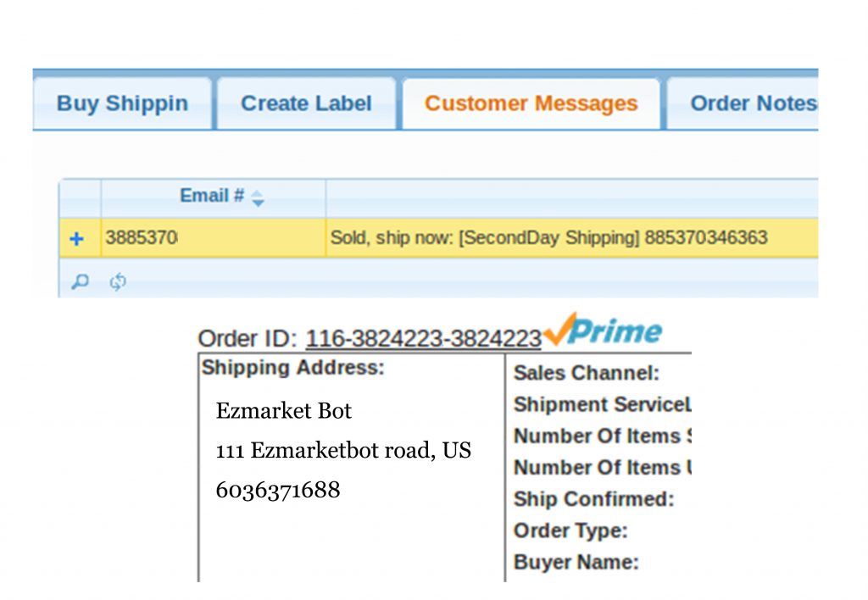Expand the message row with plus icon

tap(76, 239)
